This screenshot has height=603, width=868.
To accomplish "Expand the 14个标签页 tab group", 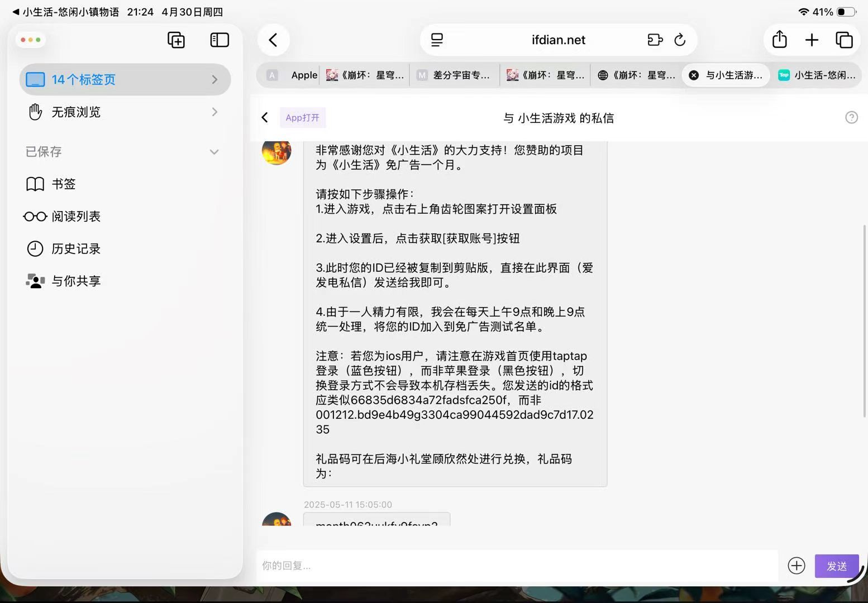I will (125, 79).
